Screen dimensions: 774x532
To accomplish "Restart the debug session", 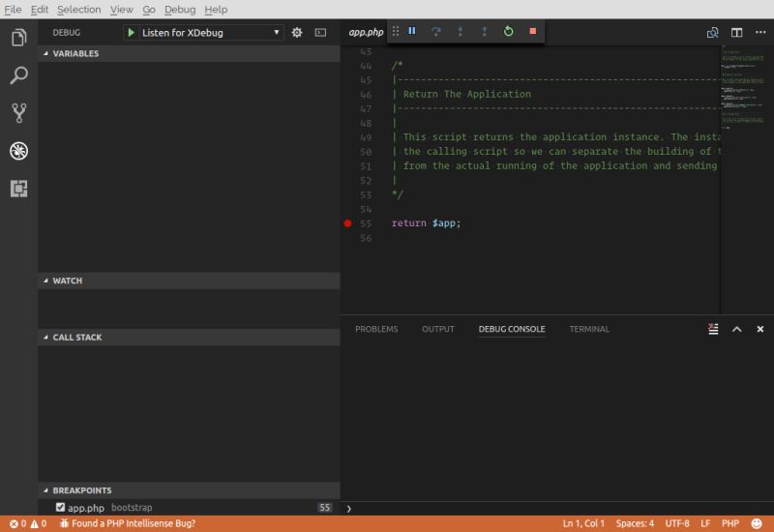I will (509, 31).
